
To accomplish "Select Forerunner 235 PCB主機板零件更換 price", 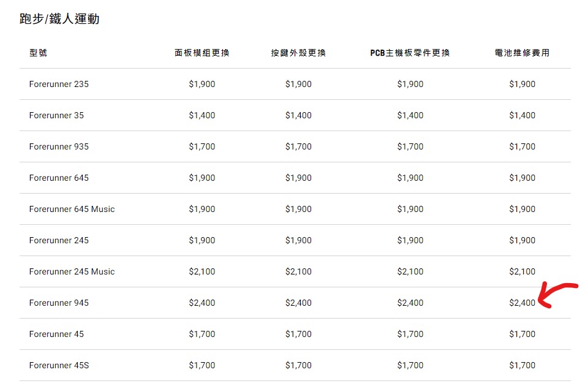I will pyautogui.click(x=410, y=84).
